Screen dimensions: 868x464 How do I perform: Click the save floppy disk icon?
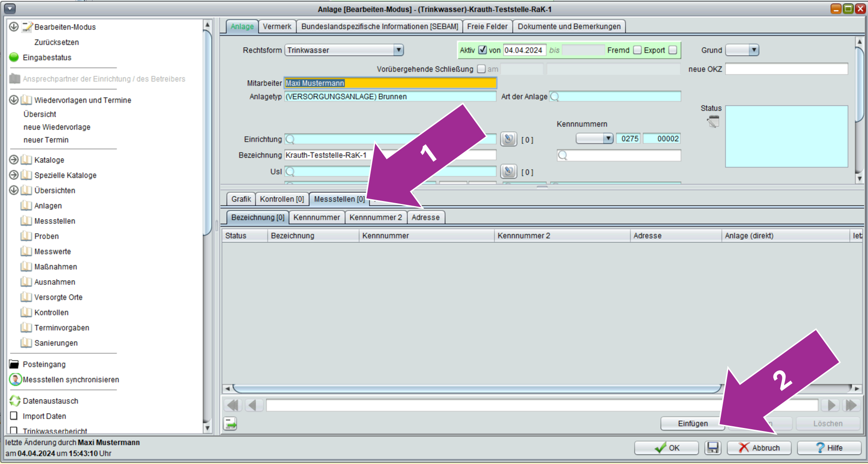713,448
